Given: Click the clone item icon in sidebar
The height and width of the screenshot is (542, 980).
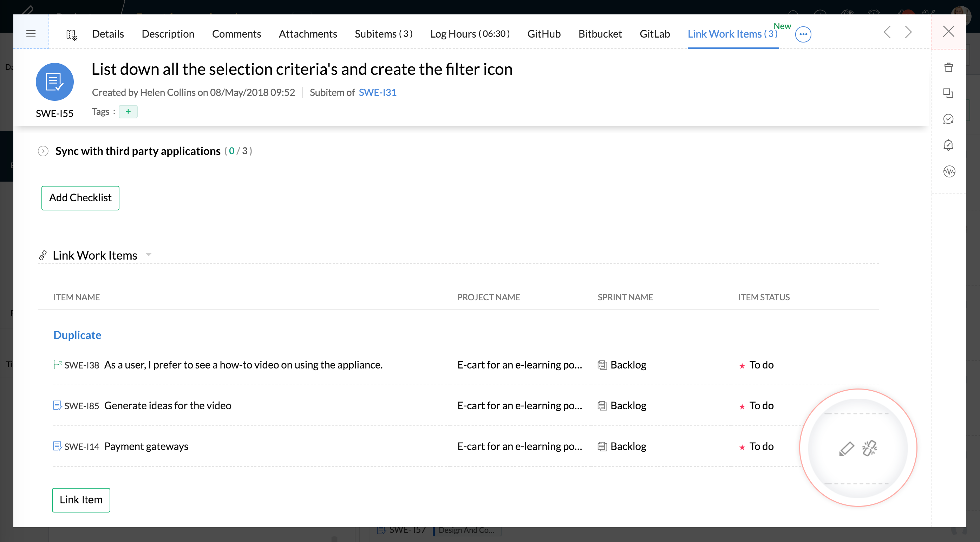Looking at the screenshot, I should [x=948, y=93].
